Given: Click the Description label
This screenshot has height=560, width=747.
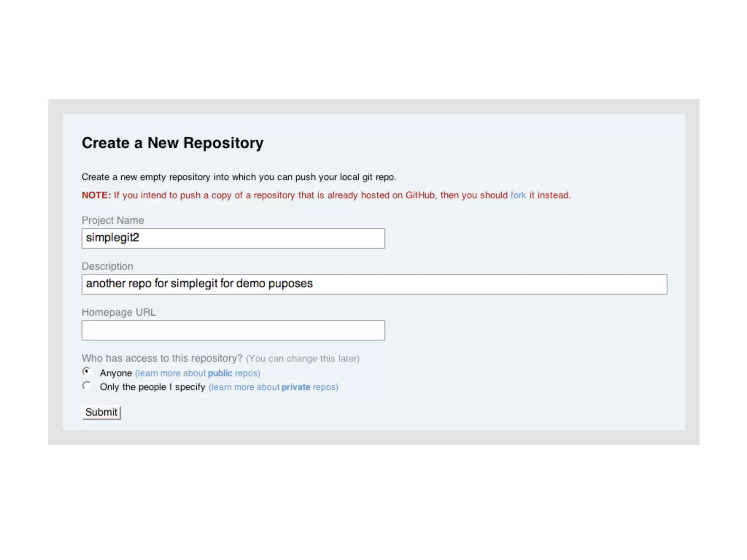Looking at the screenshot, I should [107, 267].
